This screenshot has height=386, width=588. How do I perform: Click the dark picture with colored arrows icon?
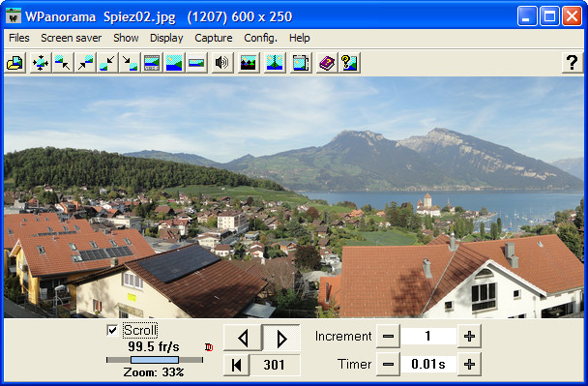(x=249, y=63)
